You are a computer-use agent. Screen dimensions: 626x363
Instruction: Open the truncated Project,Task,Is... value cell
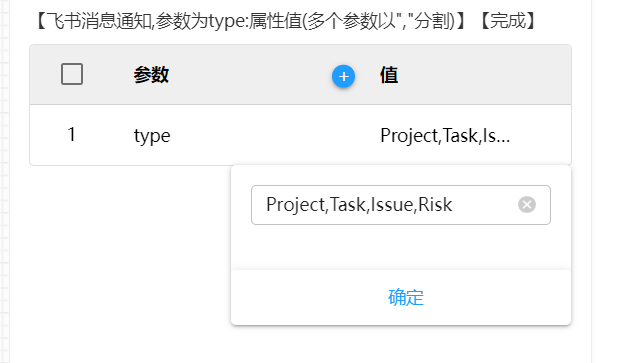pos(445,135)
